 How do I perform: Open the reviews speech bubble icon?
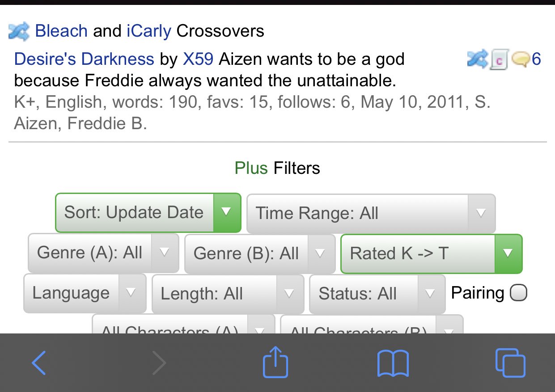tap(520, 59)
